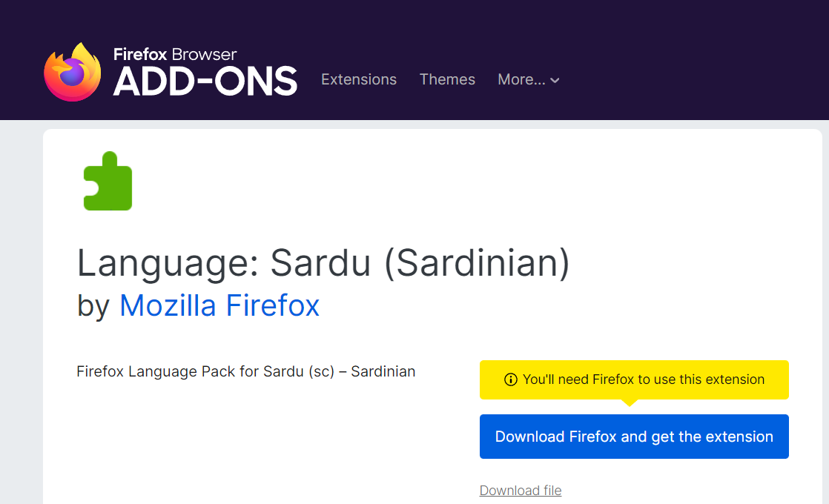829x504 pixels.
Task: Open the Themes section
Action: [x=447, y=79]
